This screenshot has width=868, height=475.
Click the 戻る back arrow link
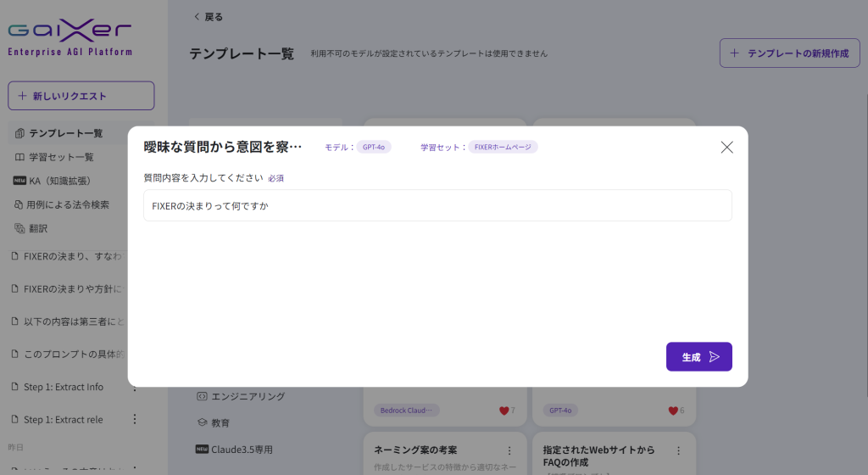point(209,16)
